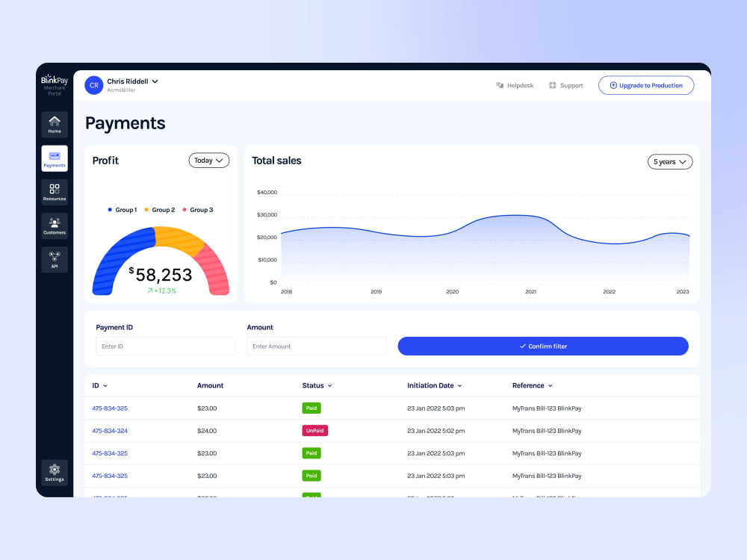This screenshot has height=560, width=747.
Task: Click the upload arrow icon on Upgrade button
Action: click(613, 85)
